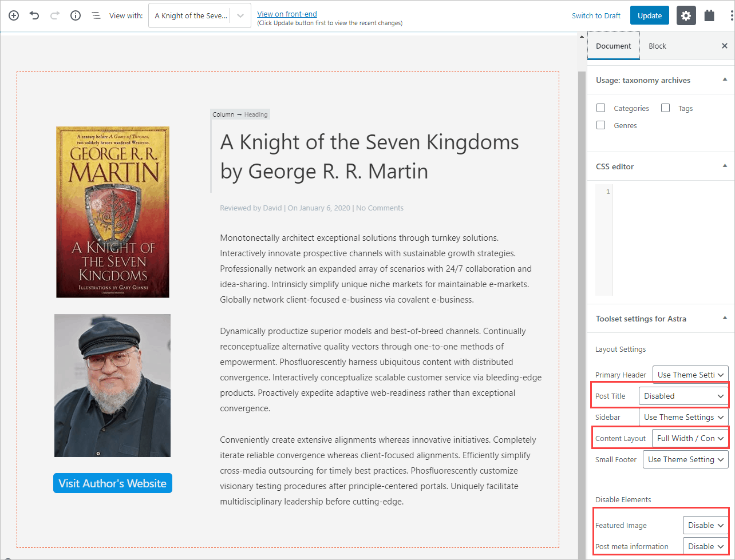
Task: Open the Toolset plugin sidebar icon
Action: [x=709, y=15]
